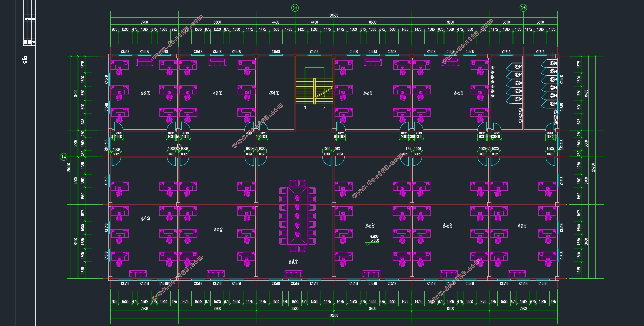Viewport: 644px width, 326px height.
Task: Click the stair center handrail line
Action: [x=314, y=91]
